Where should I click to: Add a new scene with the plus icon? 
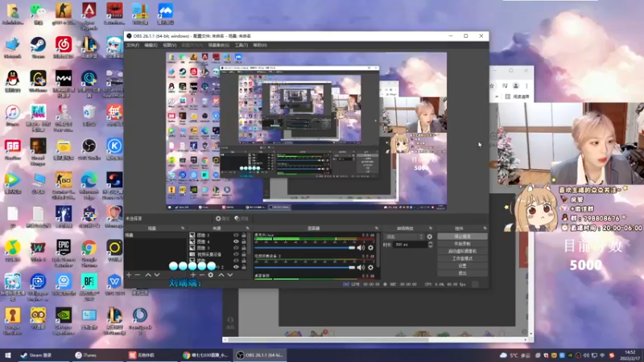tap(129, 274)
